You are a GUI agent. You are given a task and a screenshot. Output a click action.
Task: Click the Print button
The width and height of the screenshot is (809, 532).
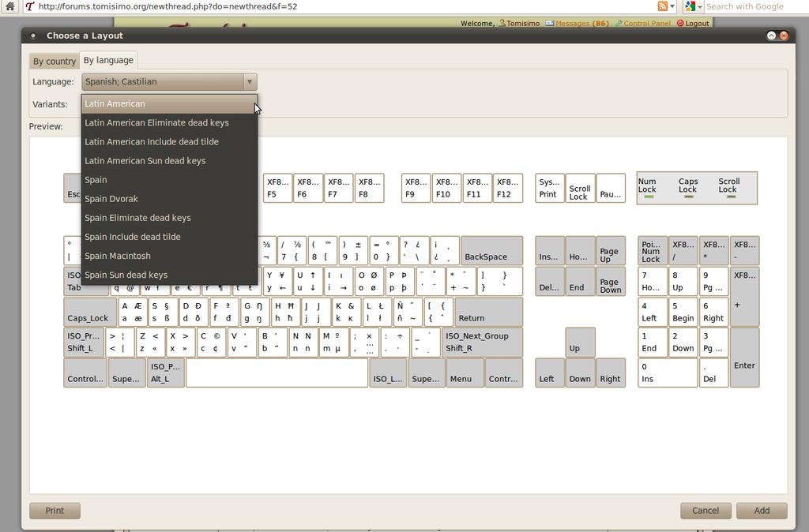point(55,511)
